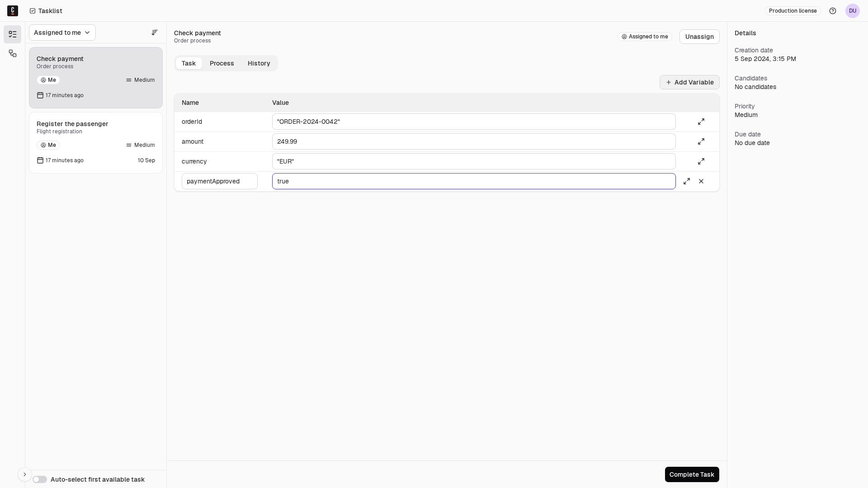This screenshot has width=868, height=488.
Task: Click the Unassign button
Action: 699,37
